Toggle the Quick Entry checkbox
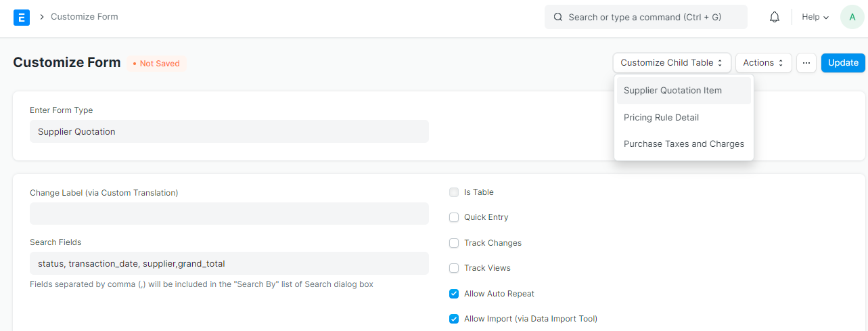The height and width of the screenshot is (331, 868). pyautogui.click(x=454, y=217)
